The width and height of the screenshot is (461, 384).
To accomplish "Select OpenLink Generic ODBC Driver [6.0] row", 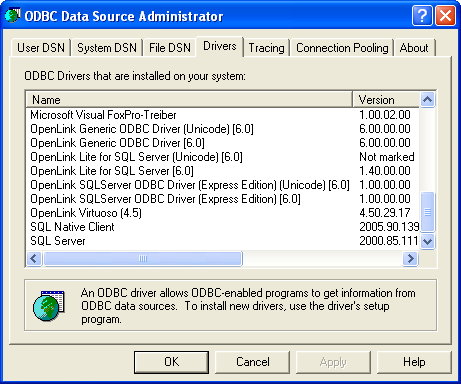I will pos(117,143).
